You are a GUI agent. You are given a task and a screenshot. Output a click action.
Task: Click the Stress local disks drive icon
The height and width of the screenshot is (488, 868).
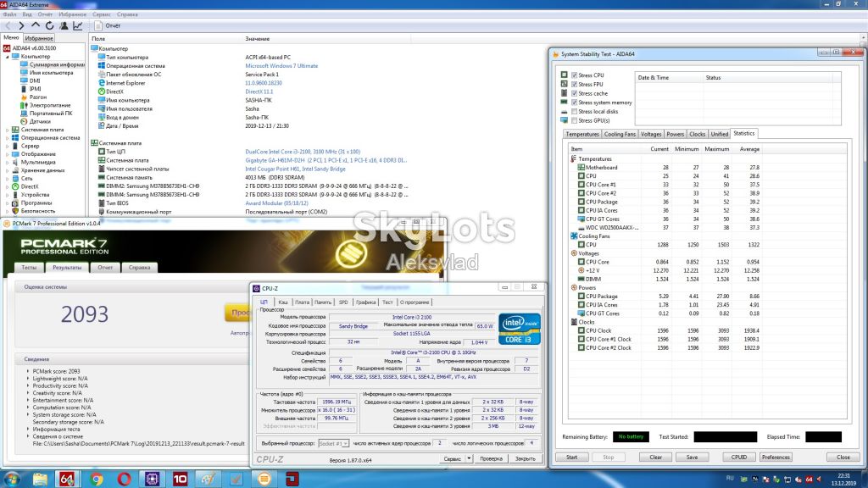tap(564, 111)
